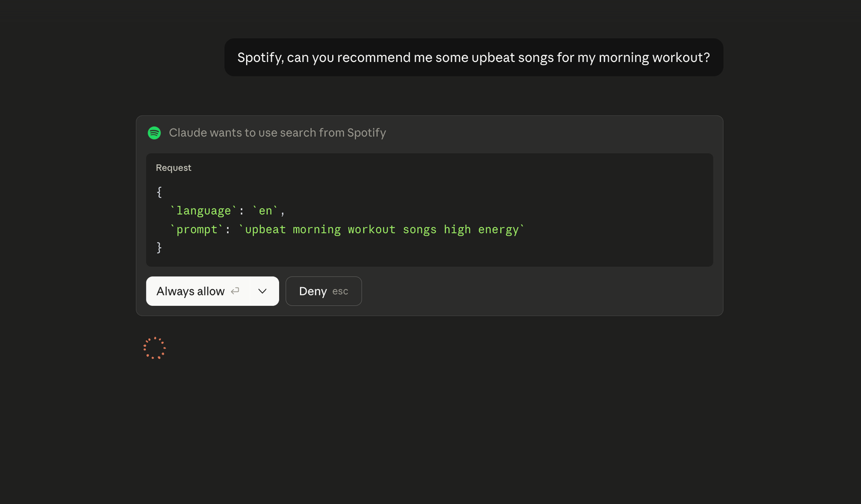861x504 pixels.
Task: Click the user message about upbeat workout songs
Action: coord(474,57)
